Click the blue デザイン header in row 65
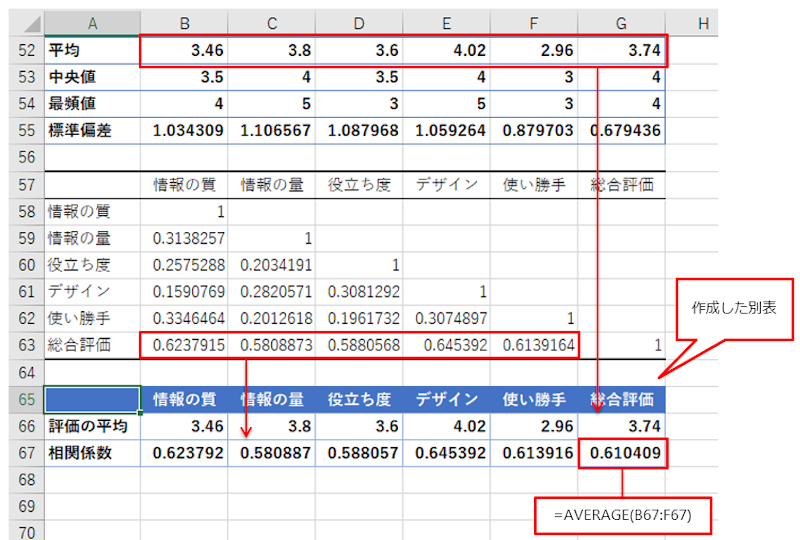This screenshot has width=800, height=540. click(x=447, y=400)
